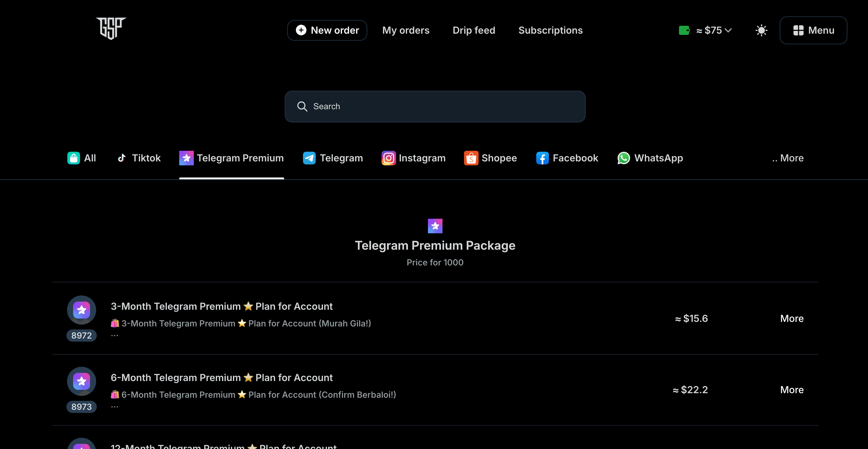The image size is (868, 449).
Task: Open More details for 3-Month Telegram Premium plan
Action: pos(792,318)
